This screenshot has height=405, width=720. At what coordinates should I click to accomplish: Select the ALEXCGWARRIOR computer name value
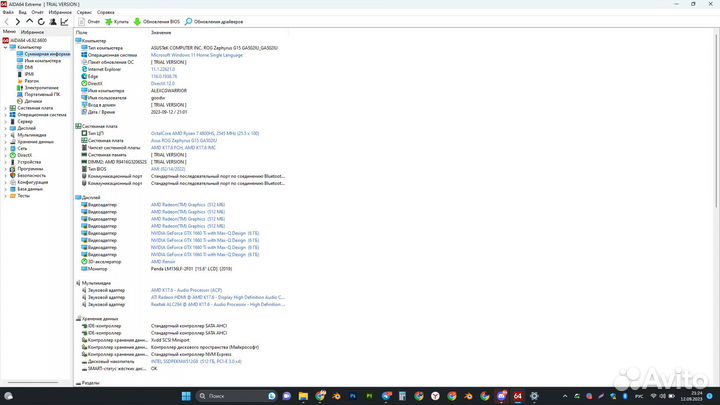coord(169,90)
